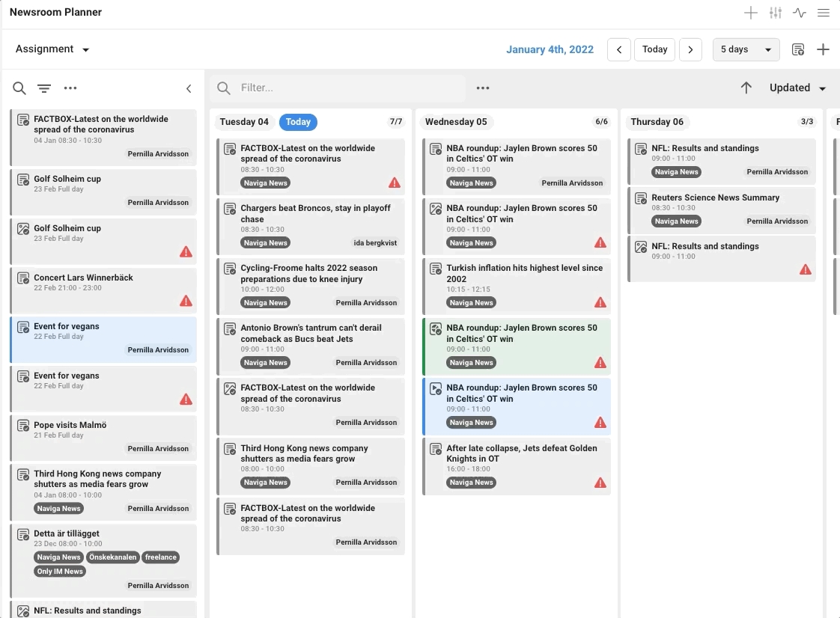Open the filter lines icon in sidebar
Screen dimensions: 840x618
coord(44,88)
